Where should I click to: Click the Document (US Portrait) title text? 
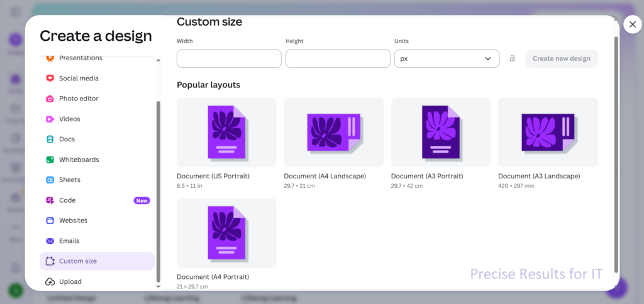pos(213,176)
